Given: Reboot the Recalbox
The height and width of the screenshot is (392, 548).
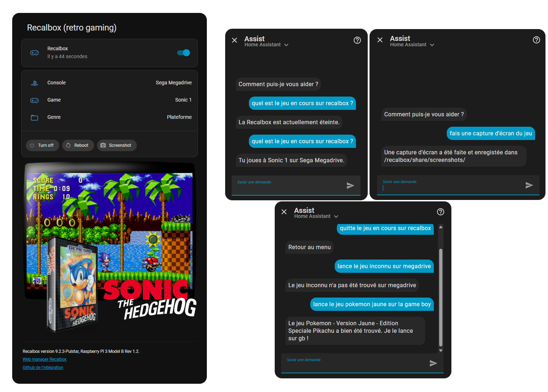Looking at the screenshot, I should click(x=78, y=145).
